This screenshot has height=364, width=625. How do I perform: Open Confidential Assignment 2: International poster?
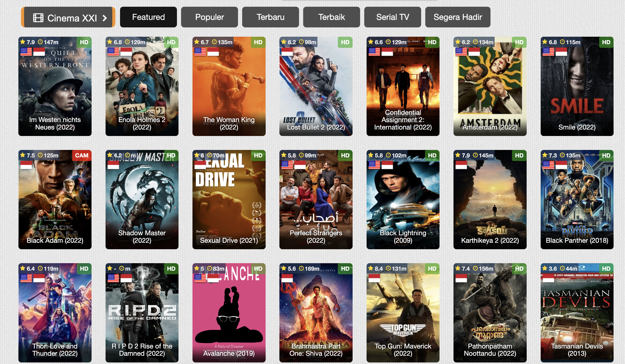(x=403, y=86)
